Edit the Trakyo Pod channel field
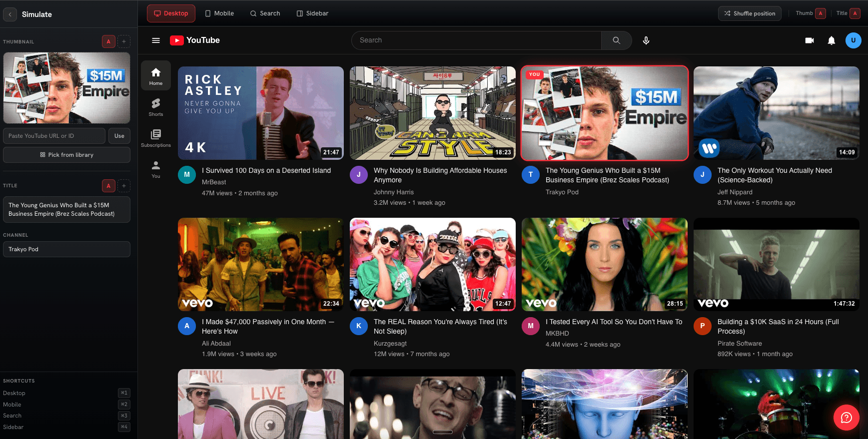This screenshot has height=439, width=868. click(x=67, y=249)
